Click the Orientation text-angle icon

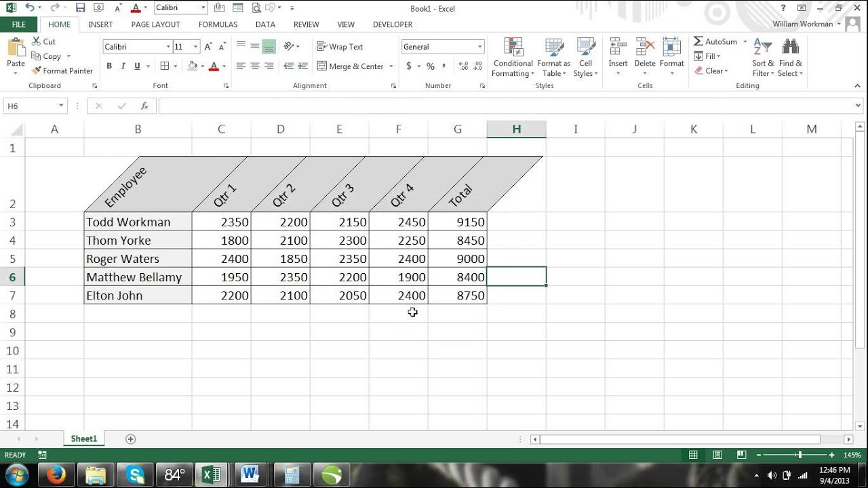point(290,46)
